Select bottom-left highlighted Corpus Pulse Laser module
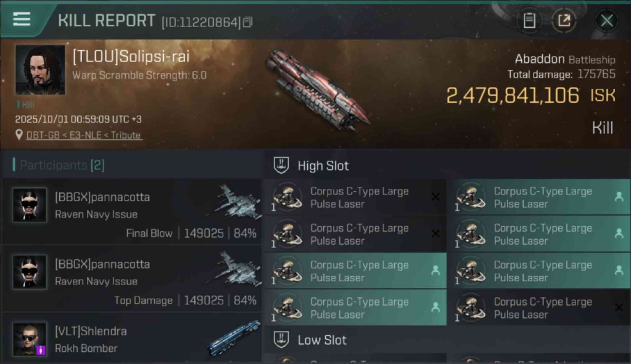The width and height of the screenshot is (631, 364). (355, 308)
